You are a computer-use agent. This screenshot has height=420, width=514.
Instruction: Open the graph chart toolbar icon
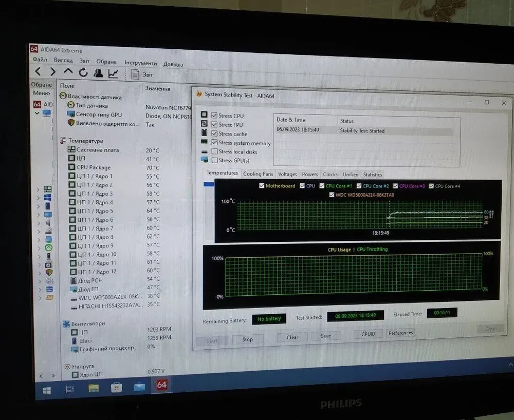pyautogui.click(x=113, y=74)
